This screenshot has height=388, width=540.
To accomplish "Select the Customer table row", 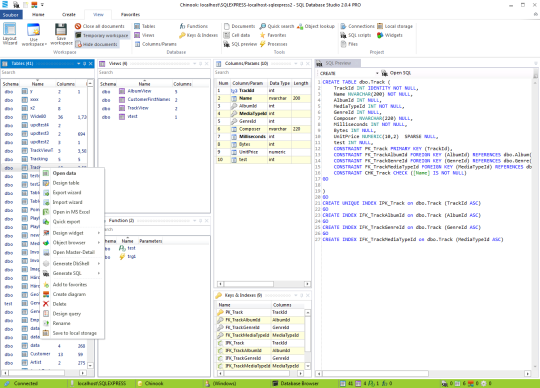I will point(44,354).
